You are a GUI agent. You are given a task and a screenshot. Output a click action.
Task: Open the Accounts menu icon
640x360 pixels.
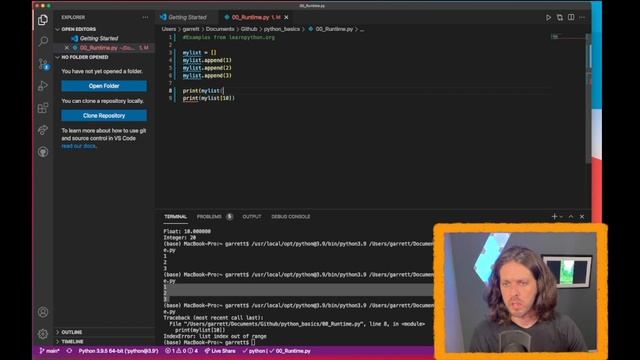(43, 312)
